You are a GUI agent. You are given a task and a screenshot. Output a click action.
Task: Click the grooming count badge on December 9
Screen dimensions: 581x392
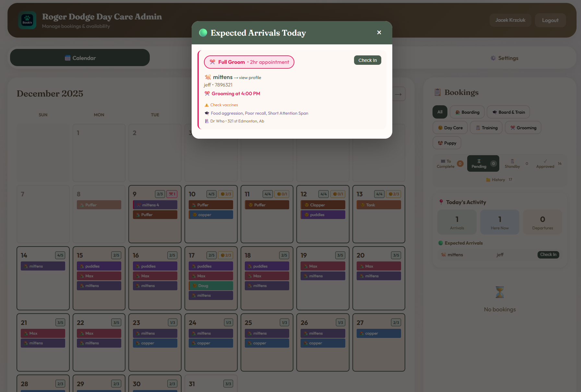click(172, 194)
